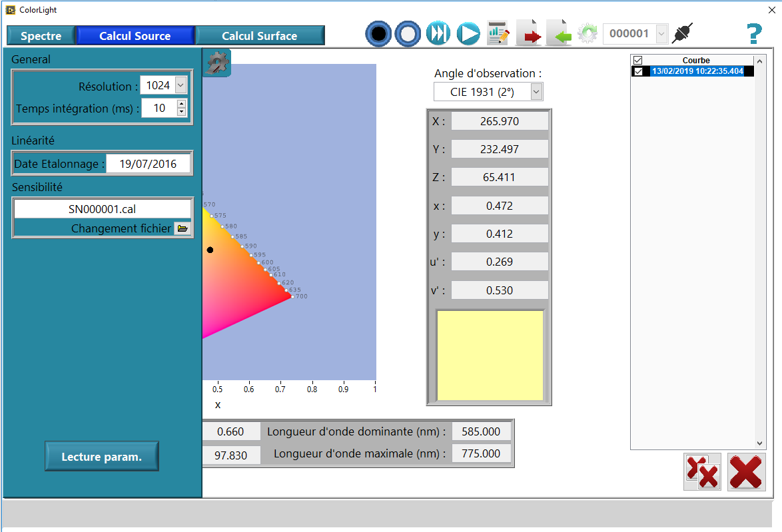Click the 0.7 tick on the x axis
The image size is (782, 532).
[280, 390]
